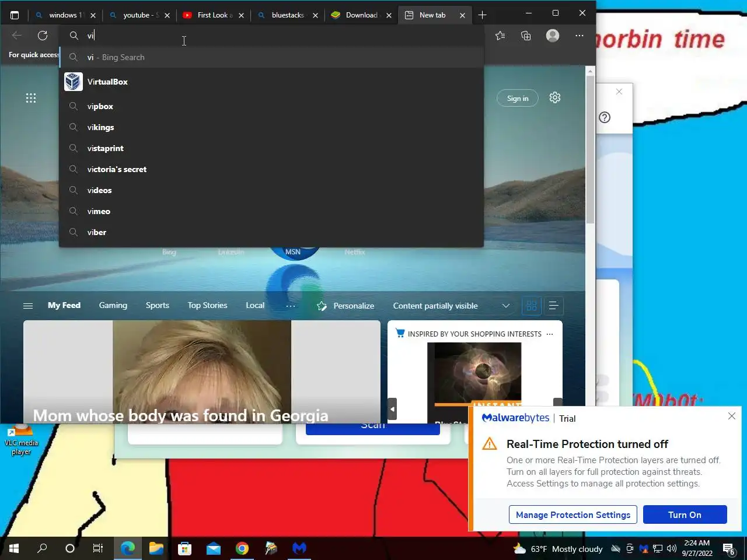
Task: Select the Sports feed tab
Action: tap(158, 305)
